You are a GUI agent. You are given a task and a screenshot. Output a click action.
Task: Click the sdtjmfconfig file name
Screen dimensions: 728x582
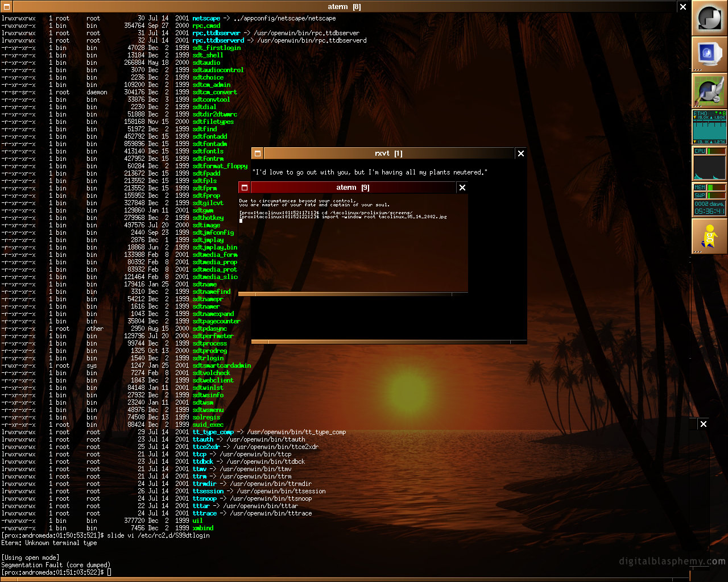pyautogui.click(x=213, y=232)
